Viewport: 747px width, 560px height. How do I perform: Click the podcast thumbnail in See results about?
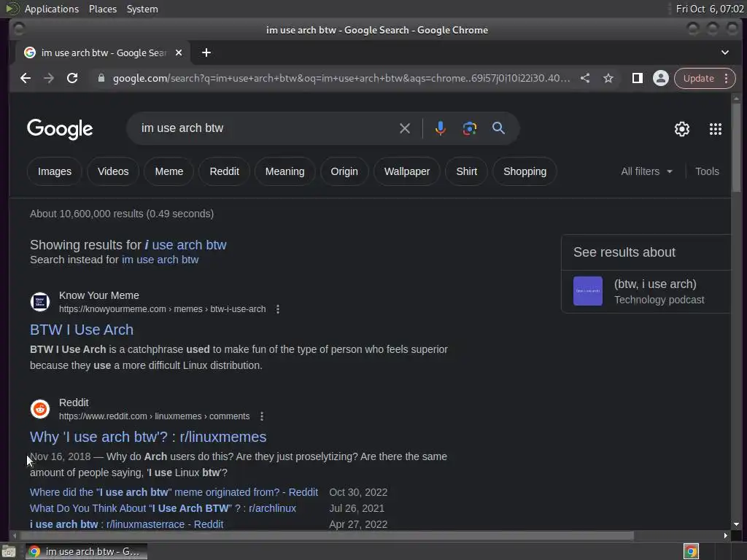point(588,291)
